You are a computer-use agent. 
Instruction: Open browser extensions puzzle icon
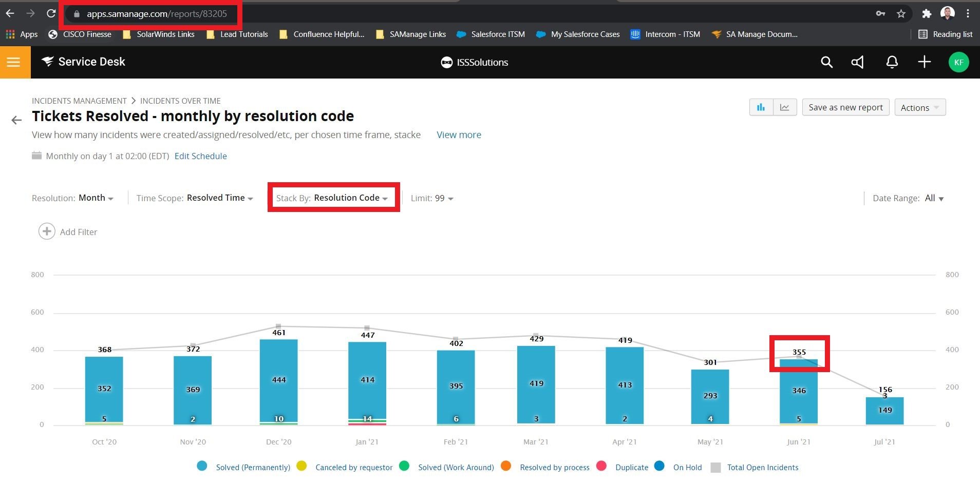coord(927,14)
